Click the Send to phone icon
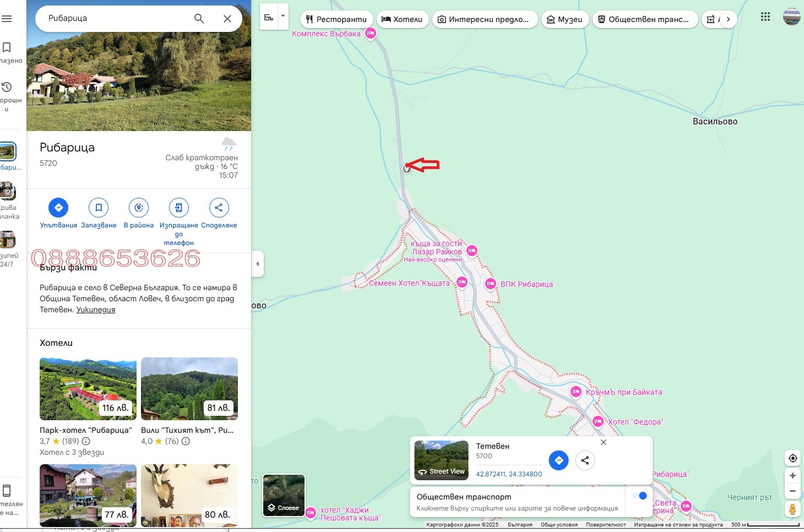The height and width of the screenshot is (532, 804). click(179, 208)
